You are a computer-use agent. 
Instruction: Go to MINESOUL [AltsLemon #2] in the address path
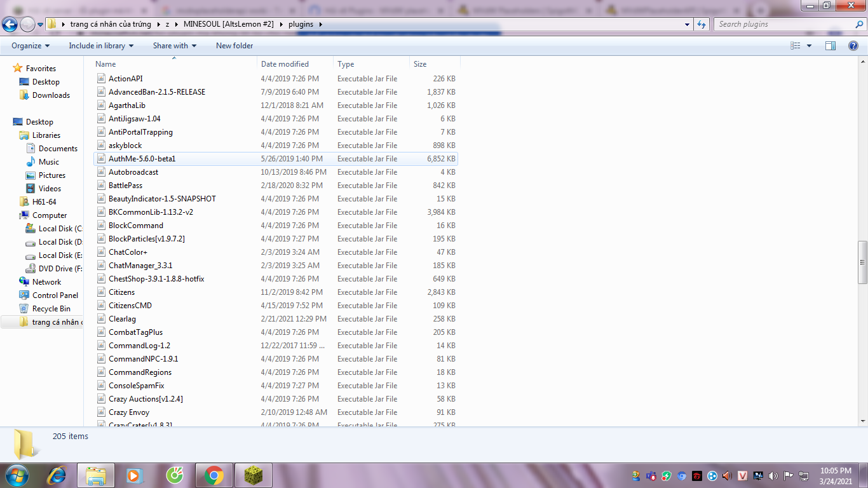click(228, 24)
